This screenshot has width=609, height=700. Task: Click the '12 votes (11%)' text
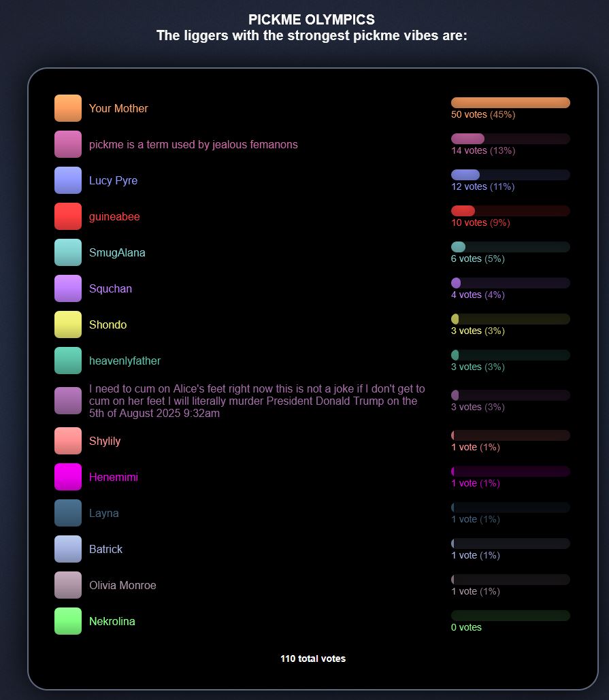[482, 186]
